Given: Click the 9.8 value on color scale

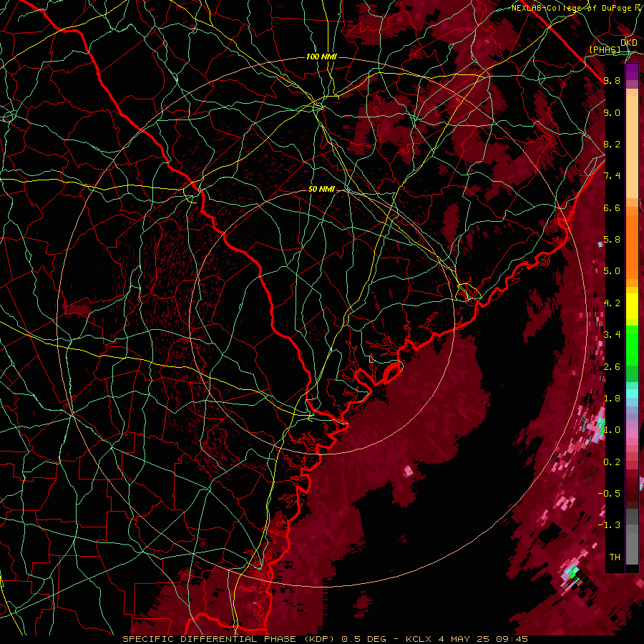Looking at the screenshot, I should point(612,81).
